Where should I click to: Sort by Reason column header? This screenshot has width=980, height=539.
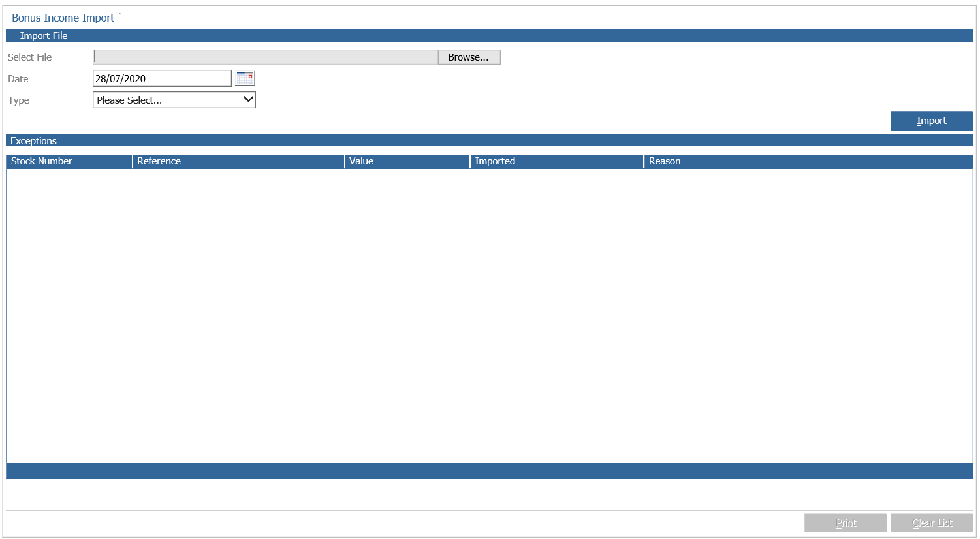[x=808, y=161]
